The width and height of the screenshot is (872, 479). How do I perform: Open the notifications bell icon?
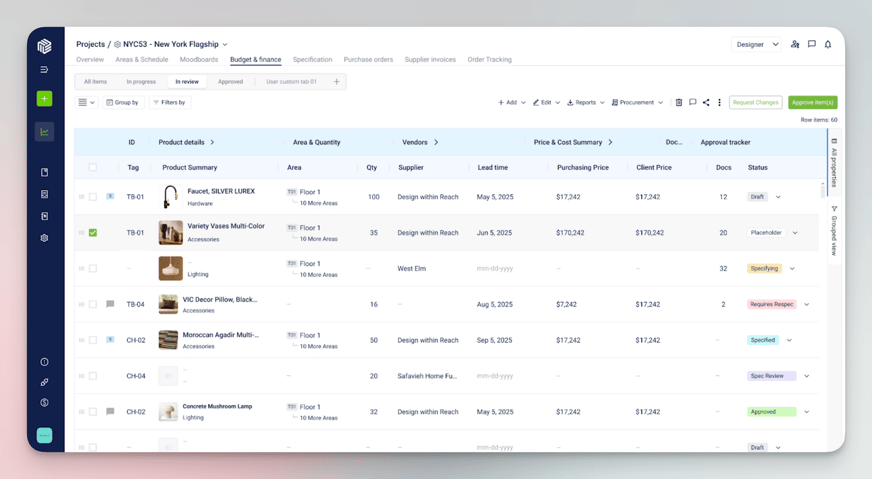(828, 44)
